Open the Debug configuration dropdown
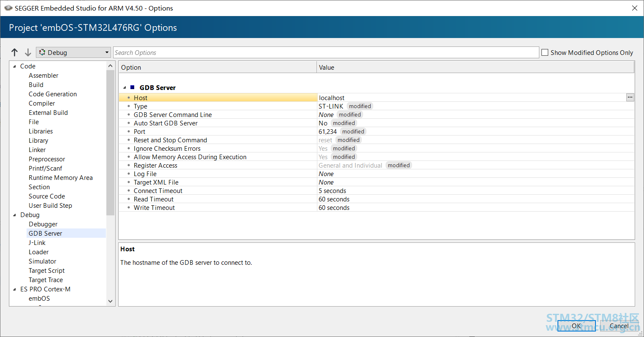This screenshot has width=644, height=337. 73,52
